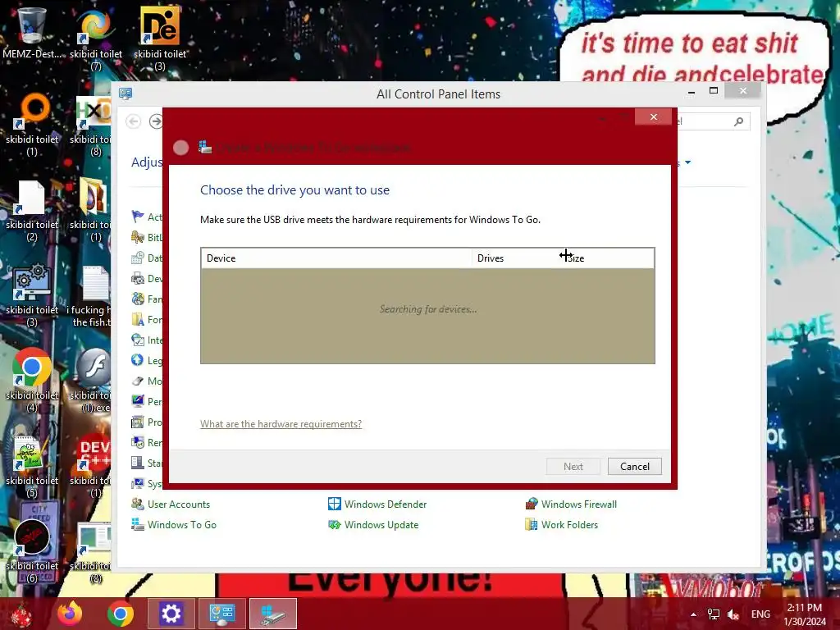Image resolution: width=840 pixels, height=630 pixels.
Task: Open the muted volume tray icon
Action: pyautogui.click(x=733, y=614)
